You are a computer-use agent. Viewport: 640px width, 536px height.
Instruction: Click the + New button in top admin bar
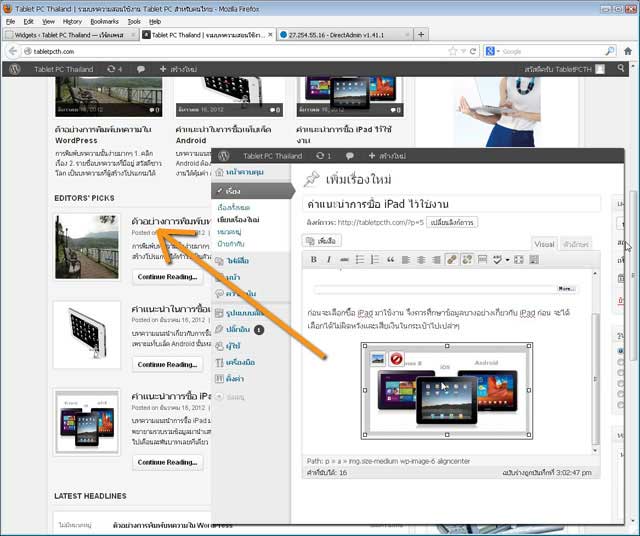click(x=178, y=69)
